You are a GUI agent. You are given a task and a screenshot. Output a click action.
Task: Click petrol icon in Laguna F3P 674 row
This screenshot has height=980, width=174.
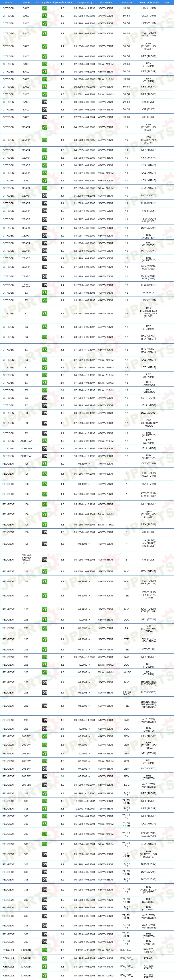click(45, 958)
